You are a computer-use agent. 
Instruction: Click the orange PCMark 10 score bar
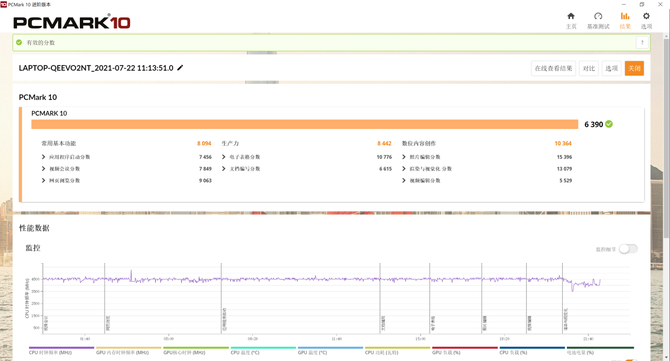305,124
